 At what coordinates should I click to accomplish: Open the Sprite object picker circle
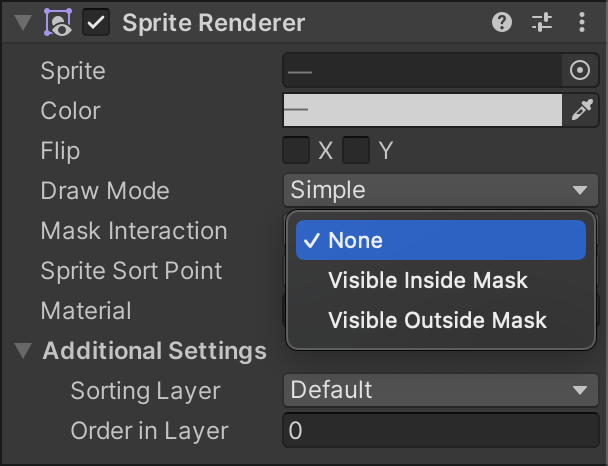(580, 70)
